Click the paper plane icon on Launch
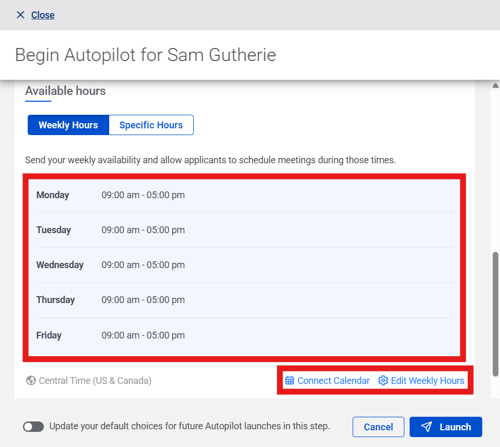500x447 pixels. coord(426,427)
